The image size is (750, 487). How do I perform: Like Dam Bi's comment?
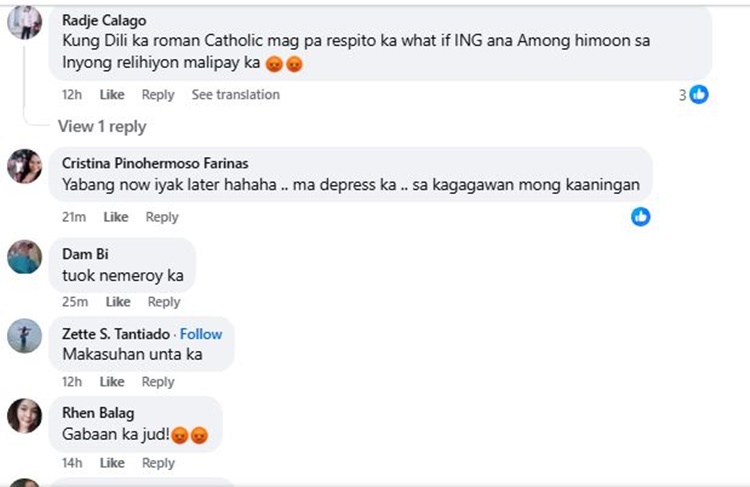118,302
